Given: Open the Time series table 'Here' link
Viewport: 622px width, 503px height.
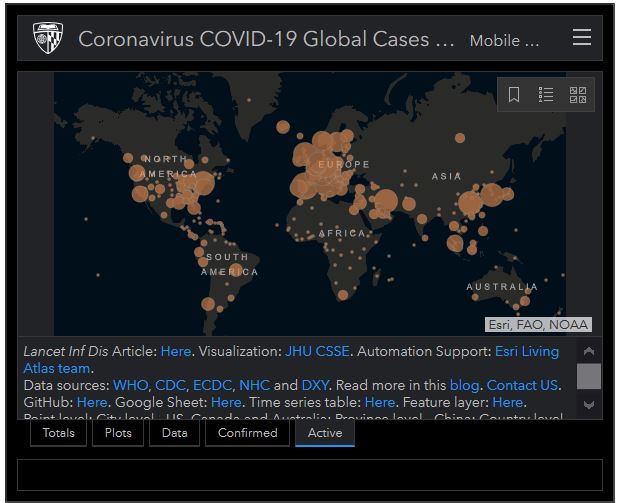Looking at the screenshot, I should point(380,402).
